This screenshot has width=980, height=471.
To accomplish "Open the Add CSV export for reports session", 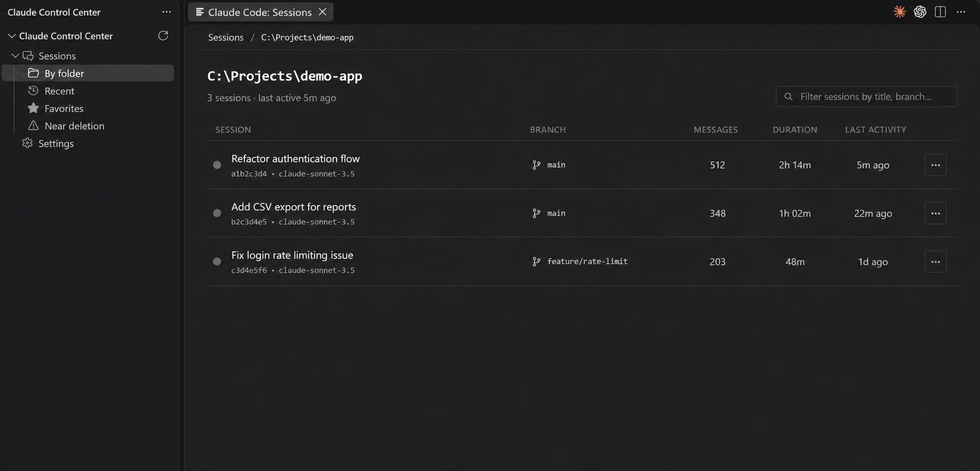I will (293, 207).
